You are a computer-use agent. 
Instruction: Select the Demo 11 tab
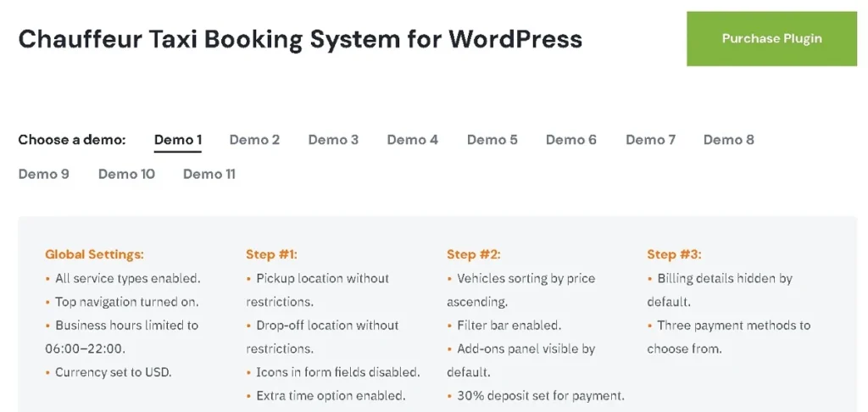[x=209, y=174]
